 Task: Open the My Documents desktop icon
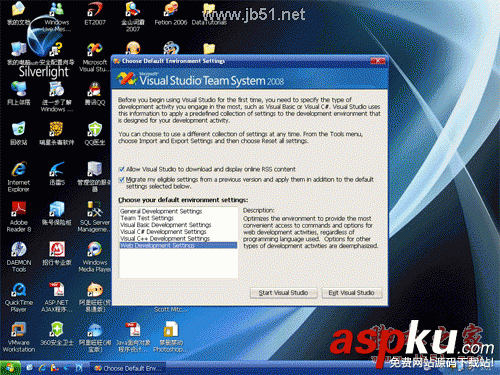click(19, 13)
